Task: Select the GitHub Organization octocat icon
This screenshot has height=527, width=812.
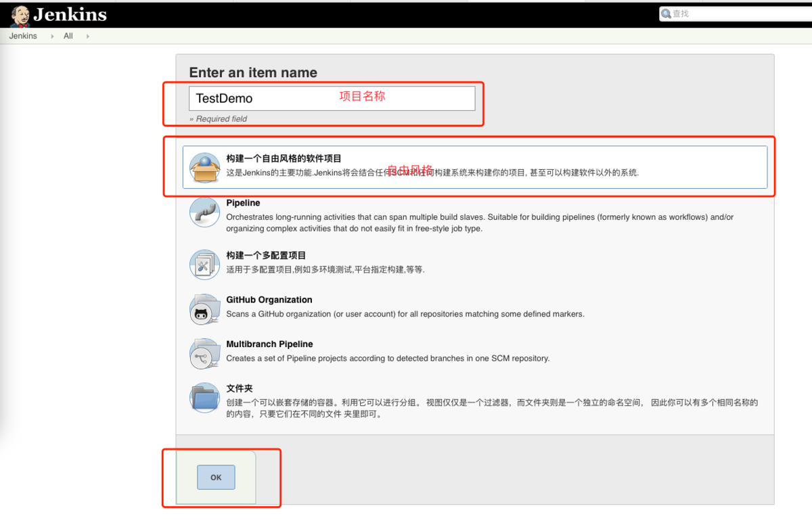Action: [x=204, y=309]
